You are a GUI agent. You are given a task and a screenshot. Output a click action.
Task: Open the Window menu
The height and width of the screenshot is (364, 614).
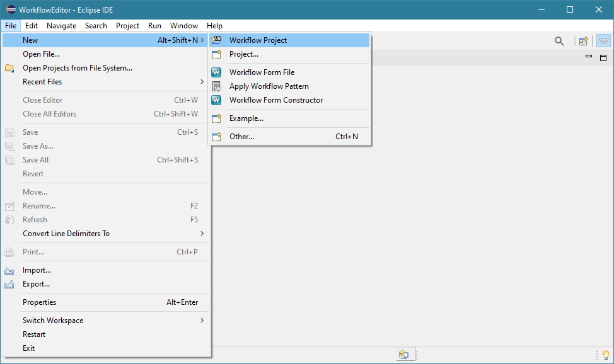[x=184, y=26]
